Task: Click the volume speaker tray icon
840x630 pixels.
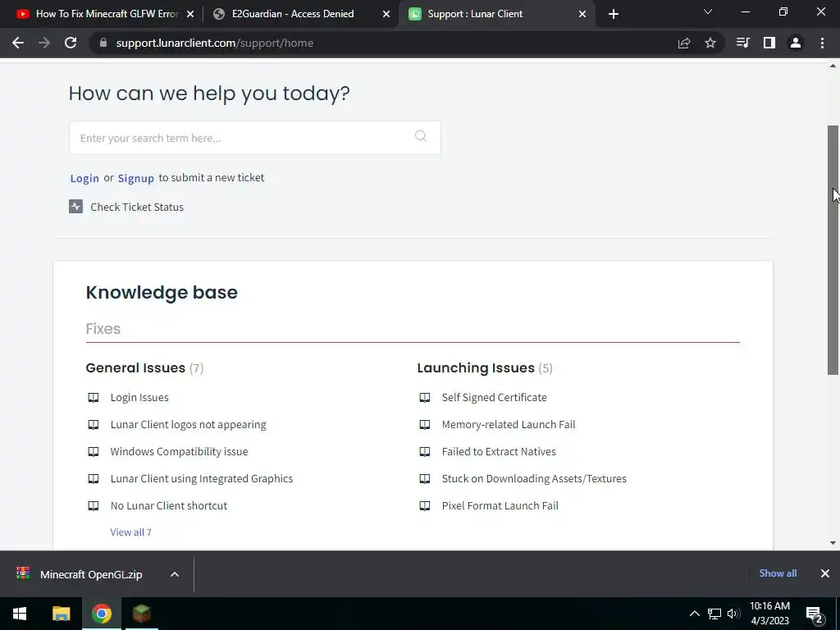Action: [x=733, y=614]
